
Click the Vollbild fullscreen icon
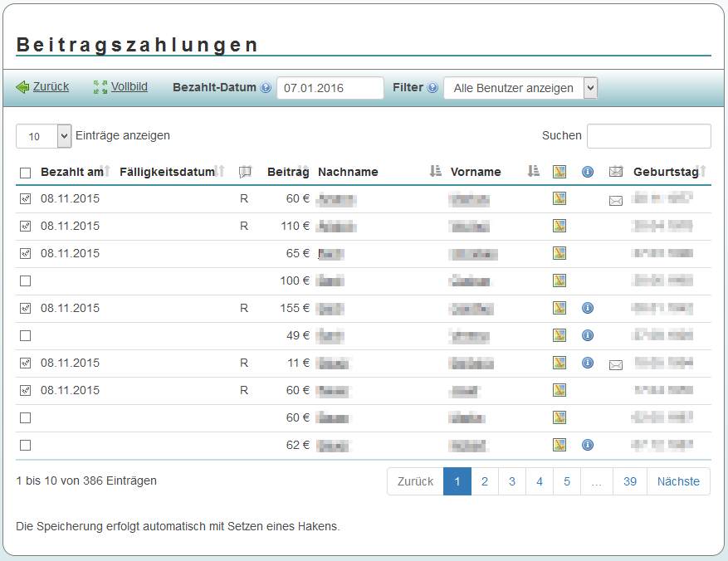100,87
